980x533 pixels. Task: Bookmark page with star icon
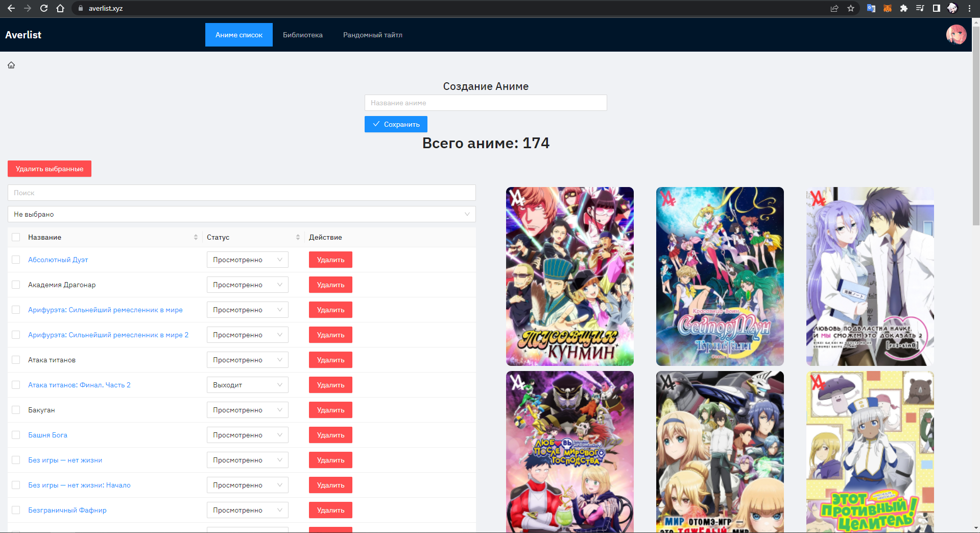(851, 8)
